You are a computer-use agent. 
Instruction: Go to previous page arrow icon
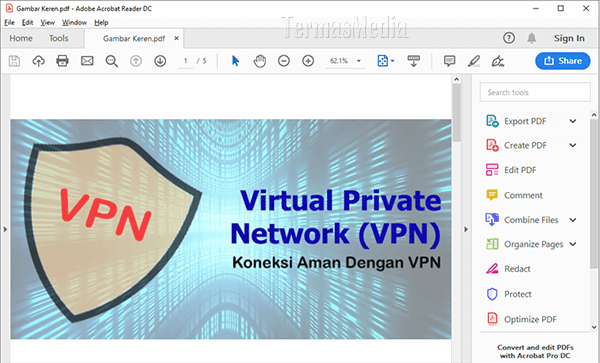[x=136, y=61]
